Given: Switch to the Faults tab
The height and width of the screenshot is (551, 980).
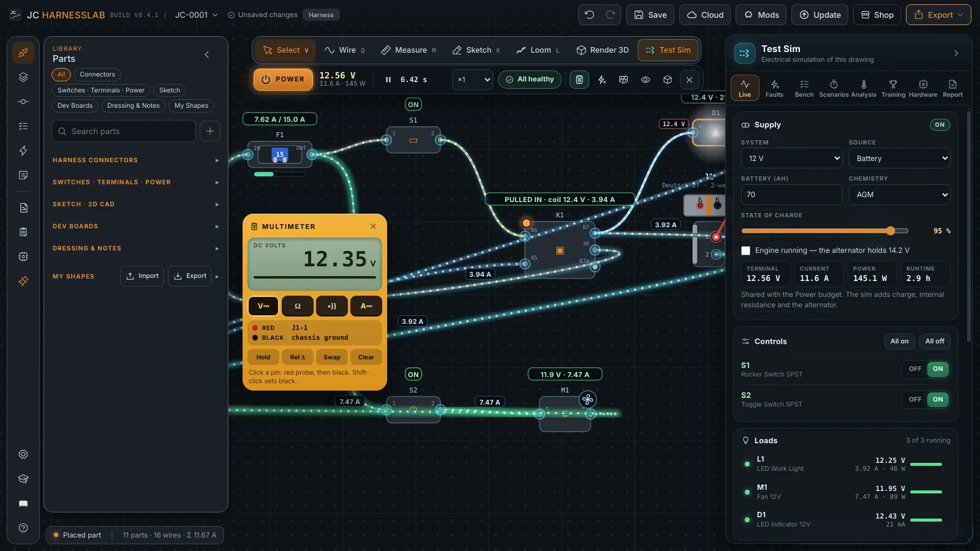Looking at the screenshot, I should [774, 88].
